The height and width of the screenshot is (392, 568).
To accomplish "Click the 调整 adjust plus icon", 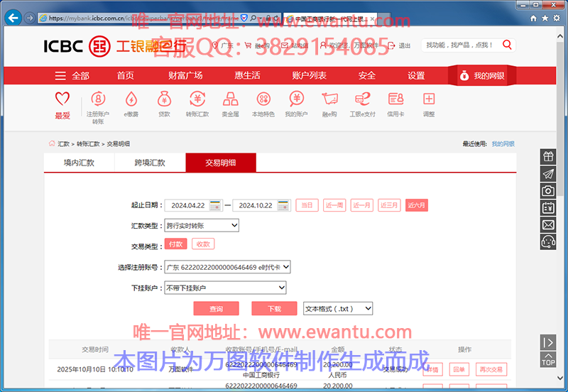I will click(x=429, y=99).
